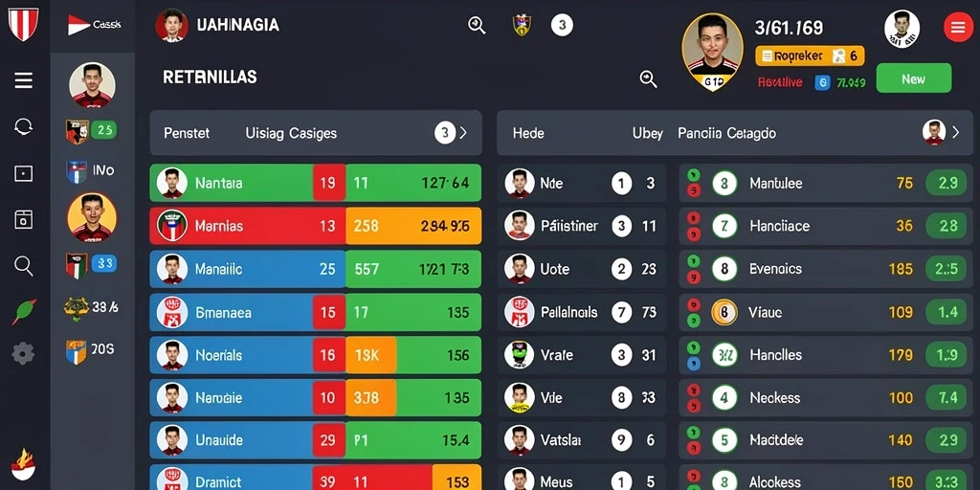
Task: Open the Cassis dropdown at top left
Action: click(x=94, y=25)
